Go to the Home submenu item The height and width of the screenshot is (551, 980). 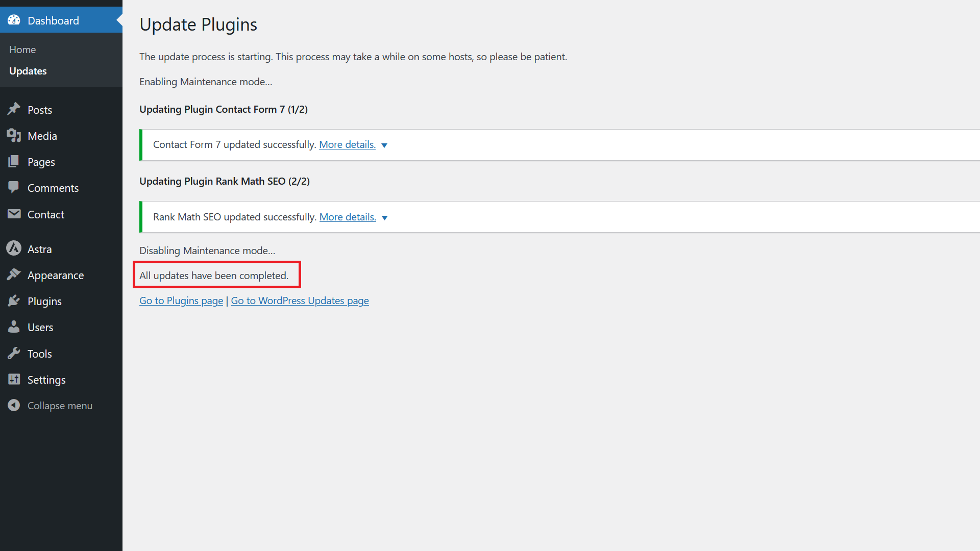click(22, 49)
